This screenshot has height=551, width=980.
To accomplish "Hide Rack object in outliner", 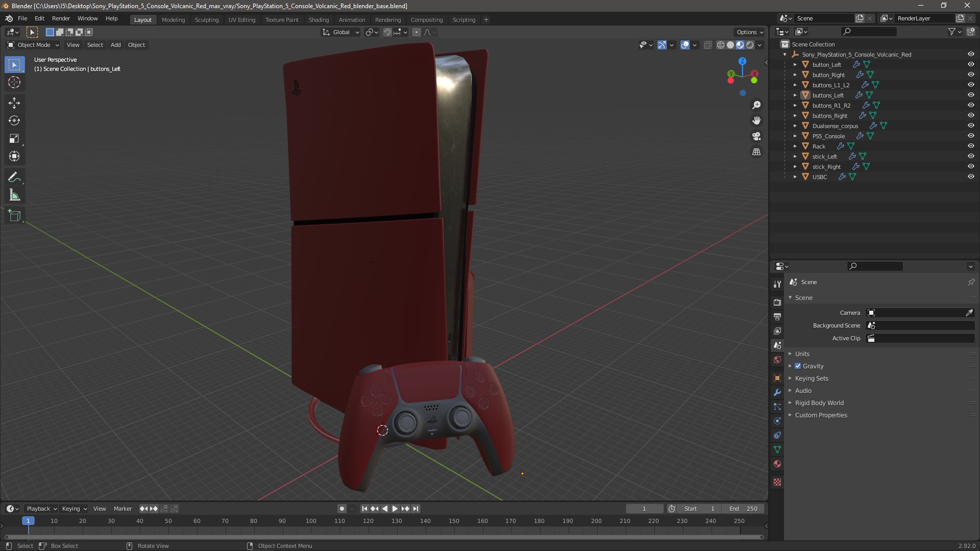I will point(971,146).
